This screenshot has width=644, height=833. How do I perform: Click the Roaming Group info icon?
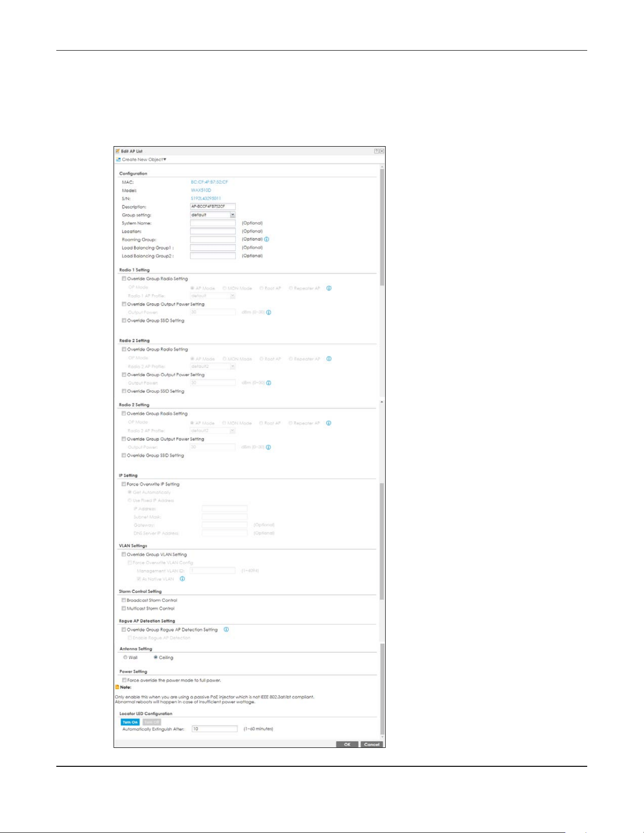tap(266, 239)
